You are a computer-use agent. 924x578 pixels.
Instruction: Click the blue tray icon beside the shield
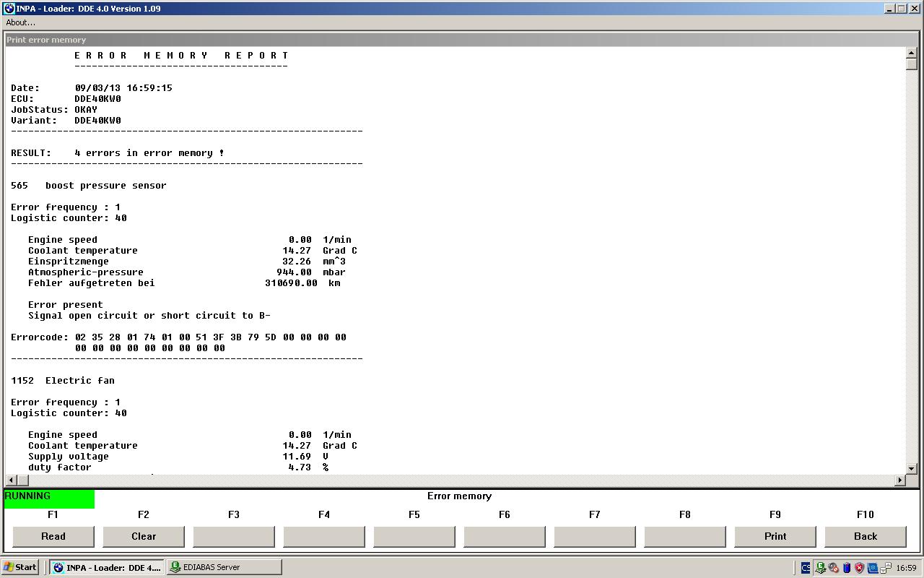[x=872, y=568]
